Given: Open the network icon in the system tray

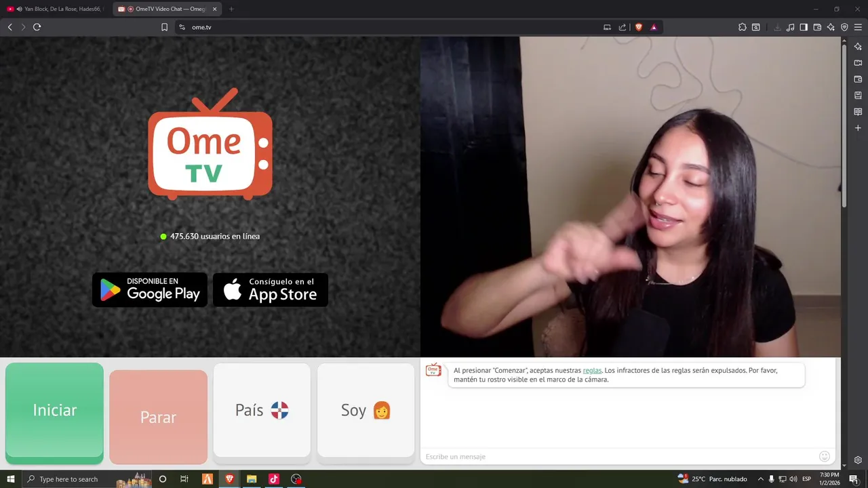Looking at the screenshot, I should [782, 479].
